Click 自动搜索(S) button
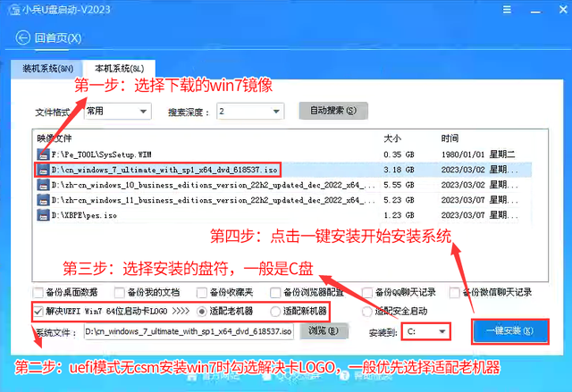The width and height of the screenshot is (572, 392). [333, 111]
